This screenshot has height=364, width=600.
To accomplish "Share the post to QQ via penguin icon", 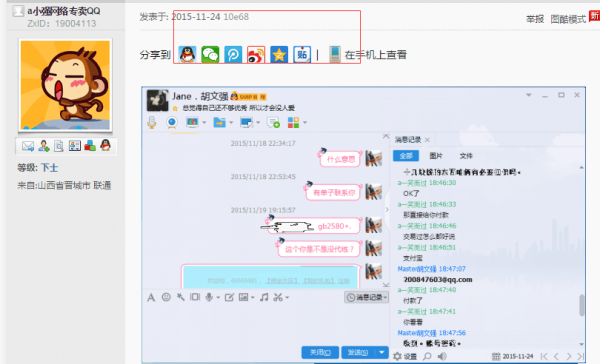I will 187,55.
